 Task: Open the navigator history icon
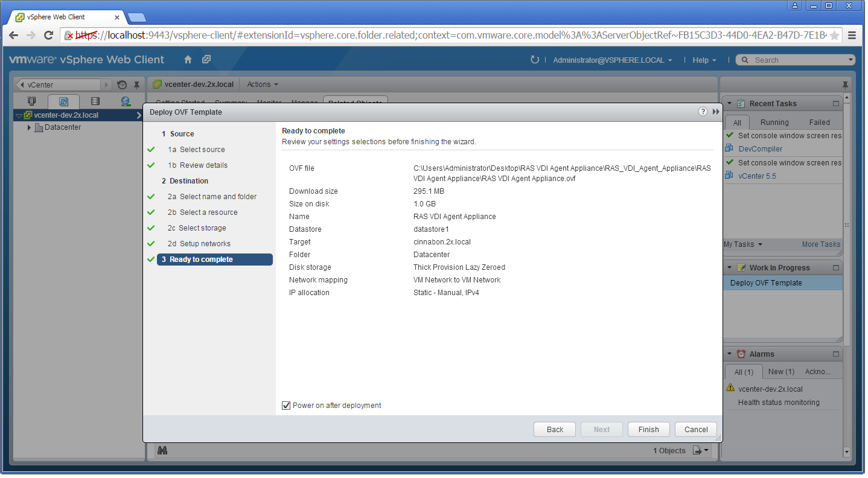point(122,84)
